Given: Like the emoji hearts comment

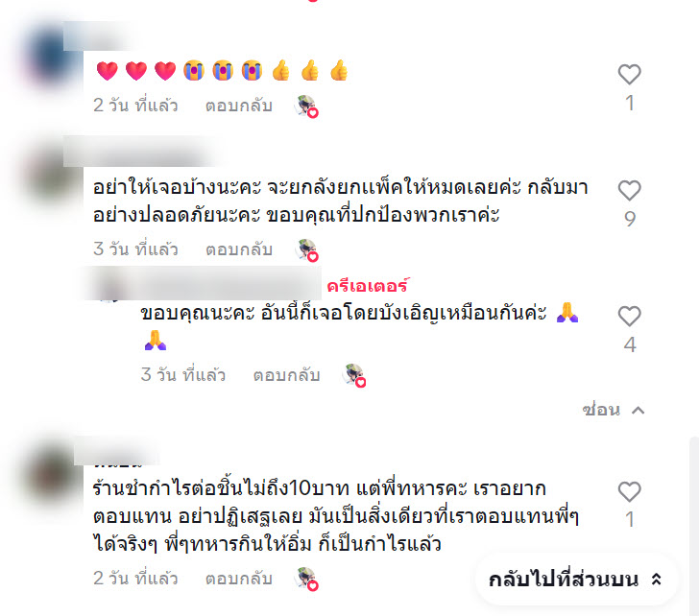Looking at the screenshot, I should (x=629, y=75).
